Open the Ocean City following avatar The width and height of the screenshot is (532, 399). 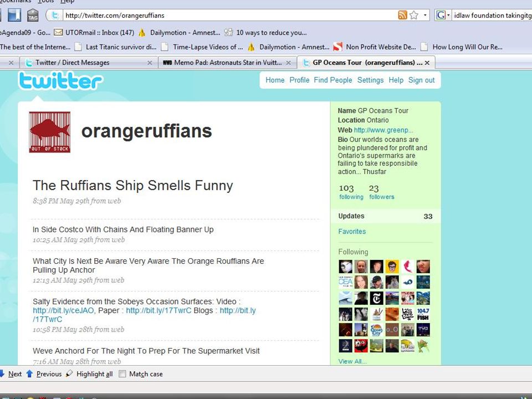[x=377, y=330]
